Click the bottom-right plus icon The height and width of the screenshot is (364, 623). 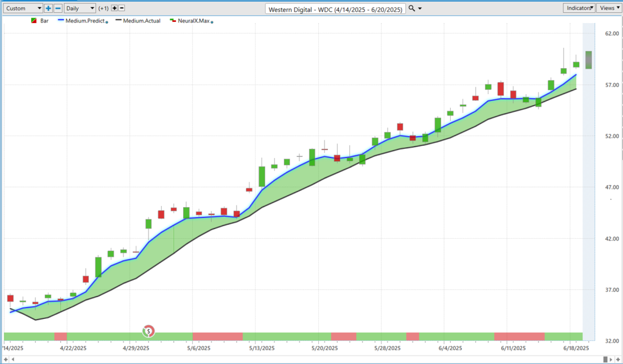[618, 360]
